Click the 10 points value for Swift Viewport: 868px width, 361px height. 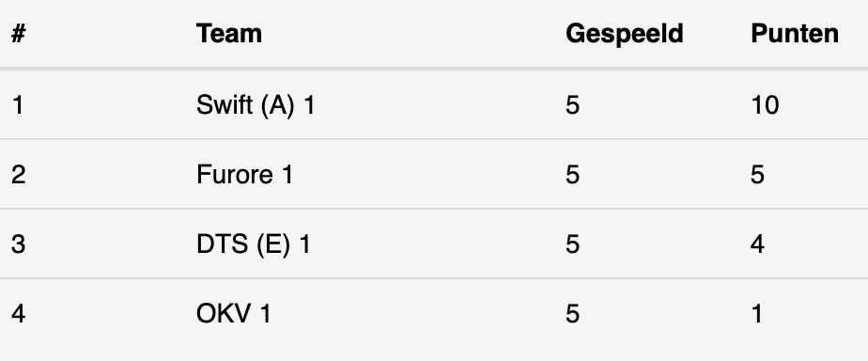coord(765,105)
